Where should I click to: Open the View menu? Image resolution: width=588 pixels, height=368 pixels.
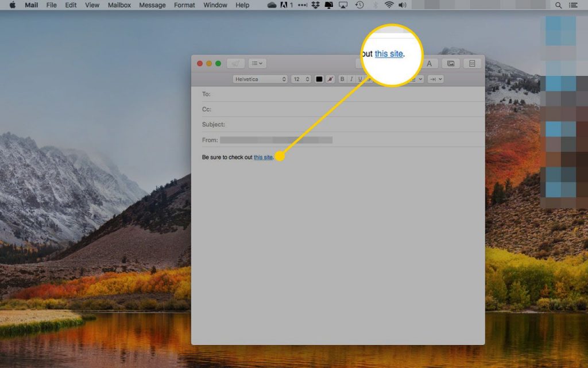pos(92,5)
